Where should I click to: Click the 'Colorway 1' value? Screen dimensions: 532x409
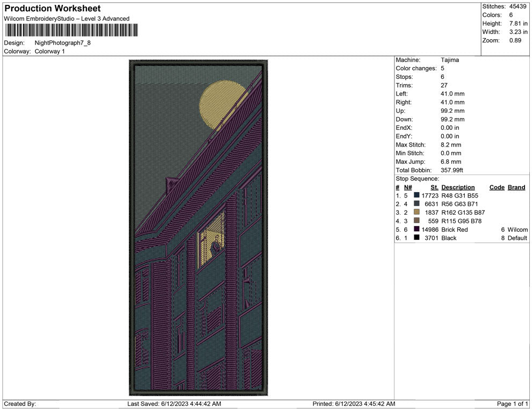coord(49,52)
